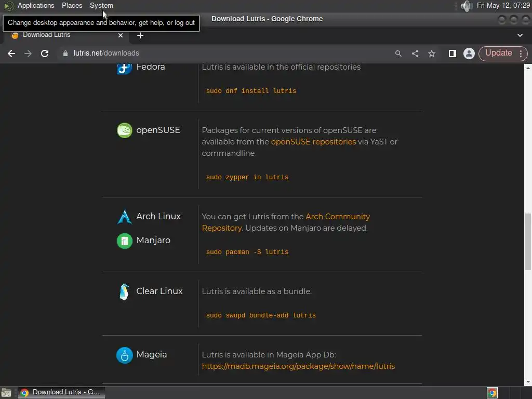Click the volume speaker icon

pyautogui.click(x=467, y=6)
